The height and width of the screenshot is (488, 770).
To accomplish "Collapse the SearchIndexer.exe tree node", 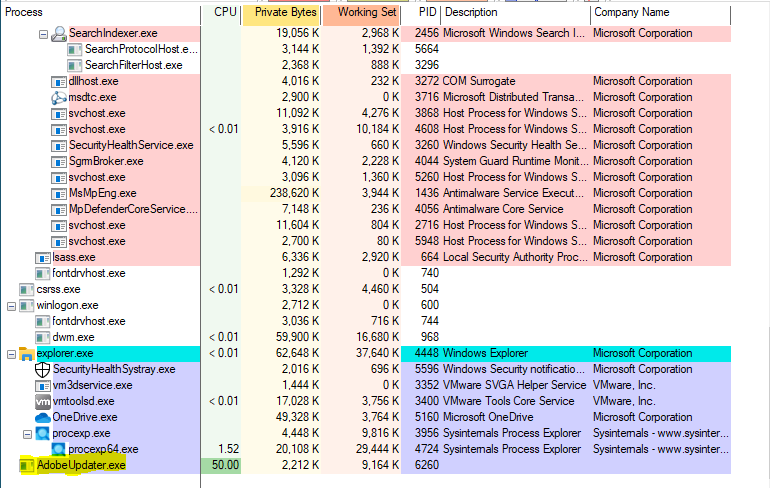I will pyautogui.click(x=43, y=34).
